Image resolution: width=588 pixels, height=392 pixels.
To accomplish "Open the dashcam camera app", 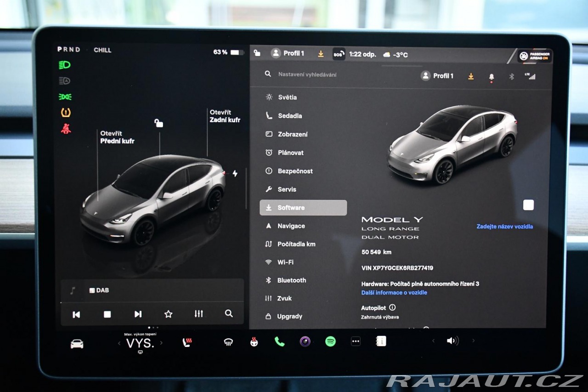I will coord(305,341).
